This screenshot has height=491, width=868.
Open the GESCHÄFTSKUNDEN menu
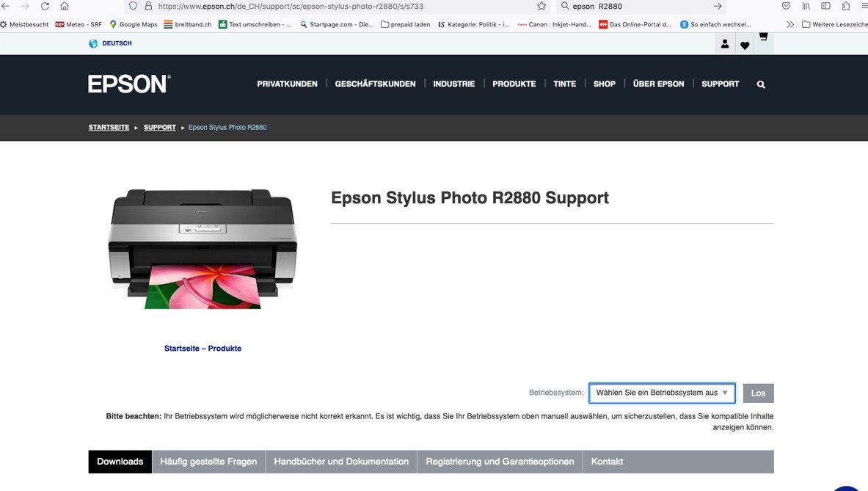[x=375, y=84]
